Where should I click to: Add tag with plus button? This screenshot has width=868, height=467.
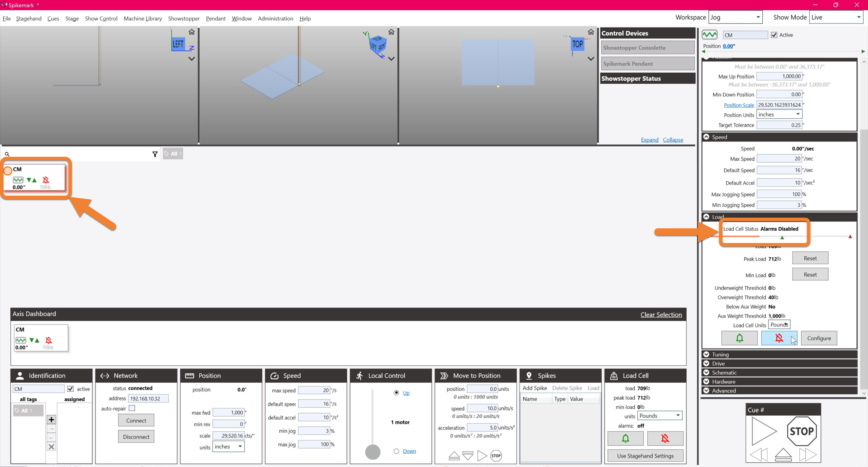[51, 419]
